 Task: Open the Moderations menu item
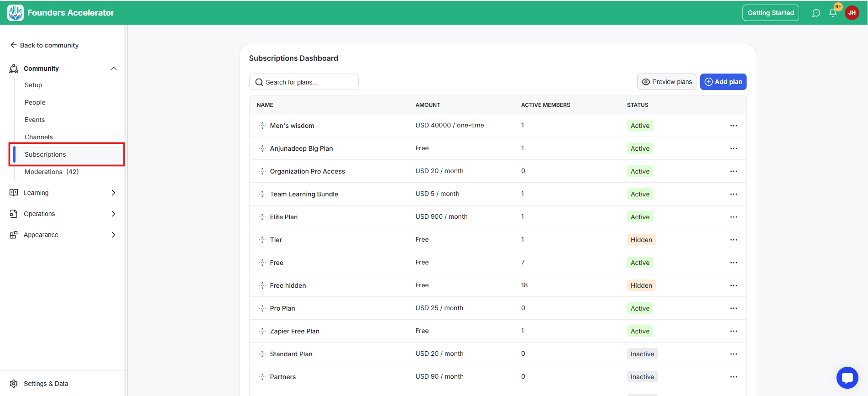[51, 172]
